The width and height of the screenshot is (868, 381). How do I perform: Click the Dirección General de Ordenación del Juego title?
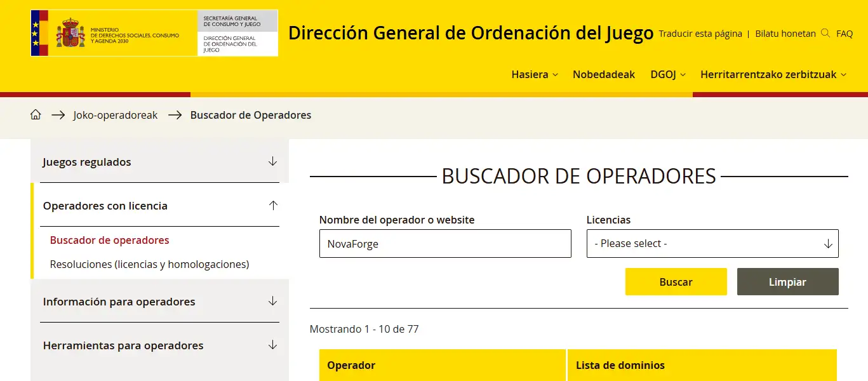[x=471, y=33]
